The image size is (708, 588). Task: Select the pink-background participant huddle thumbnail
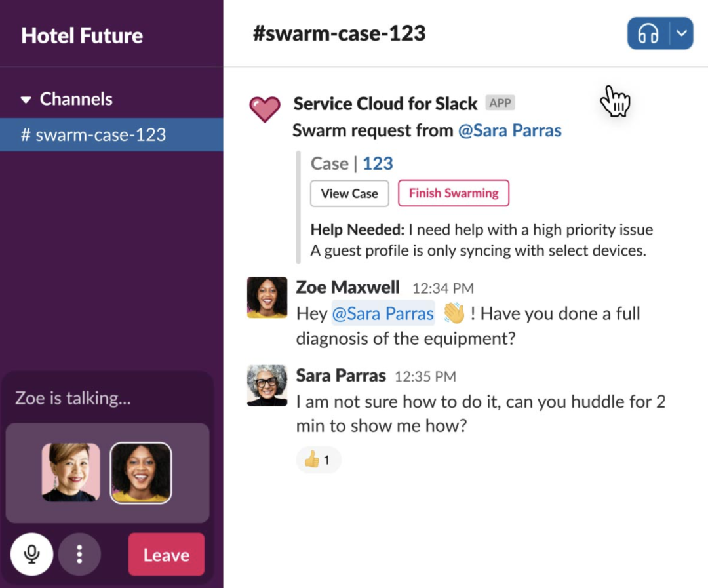coord(71,473)
